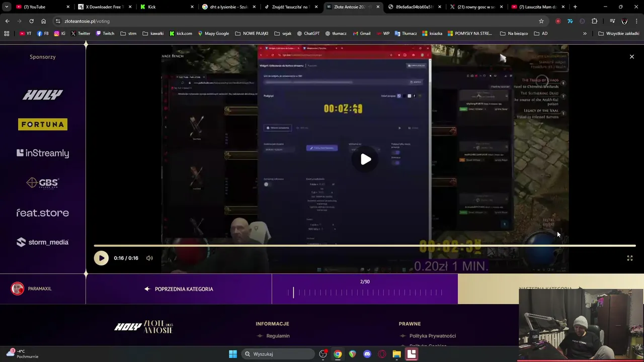Open the Twitch bookmark

pos(105,34)
